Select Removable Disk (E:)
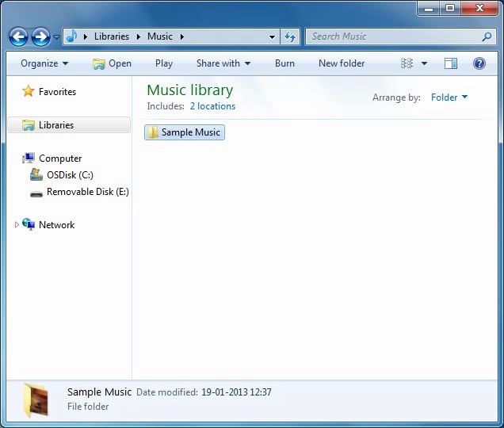Image resolution: width=504 pixels, height=428 pixels. click(x=86, y=192)
